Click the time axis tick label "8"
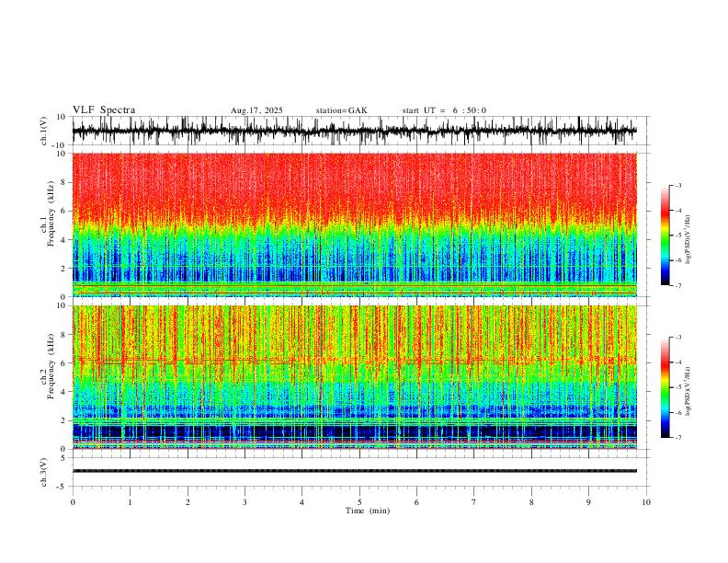 click(531, 502)
